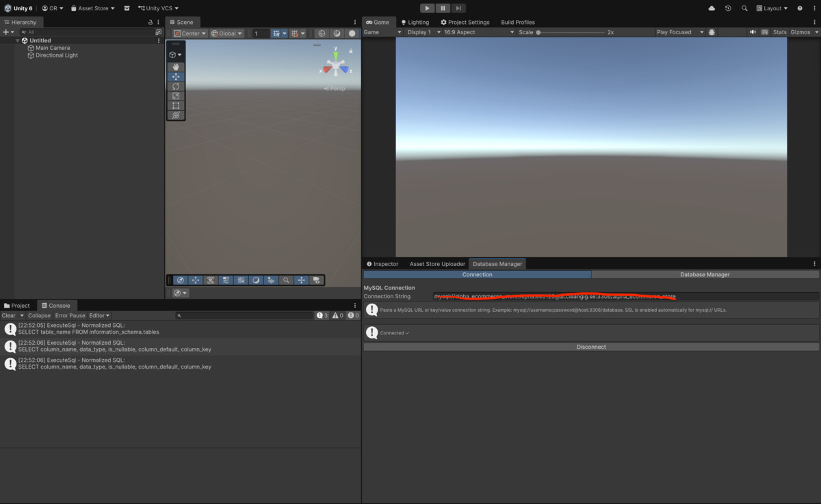Open Package Manager box icon in top bar
This screenshot has width=821, height=504.
pos(127,8)
